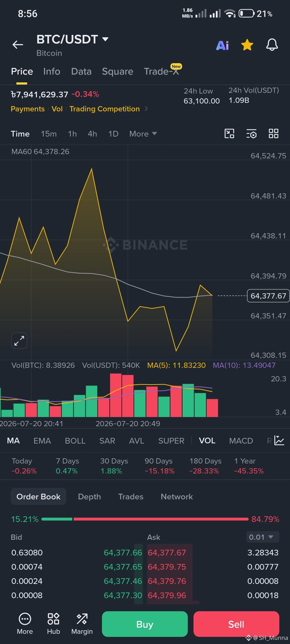Viewport: 290px width, 644px height.
Task: Tap the 1 Year -45.35% performance
Action: pos(249,466)
